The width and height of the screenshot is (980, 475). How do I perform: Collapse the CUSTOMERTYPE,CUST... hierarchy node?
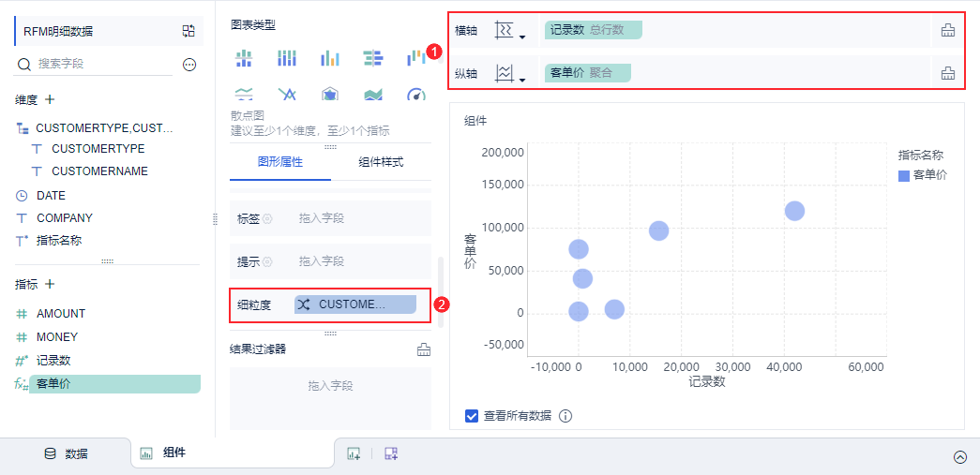coord(23,128)
